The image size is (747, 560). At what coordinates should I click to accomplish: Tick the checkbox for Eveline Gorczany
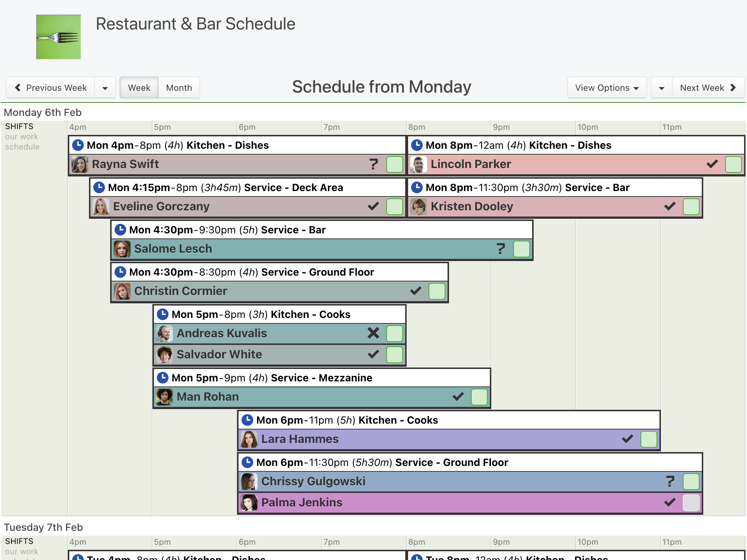394,206
